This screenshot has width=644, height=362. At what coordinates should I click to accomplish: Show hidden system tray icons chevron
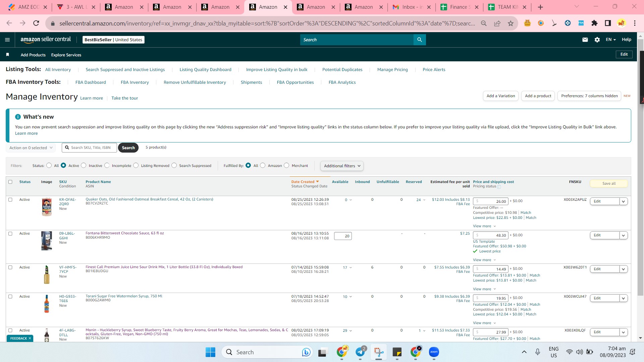pyautogui.click(x=524, y=352)
